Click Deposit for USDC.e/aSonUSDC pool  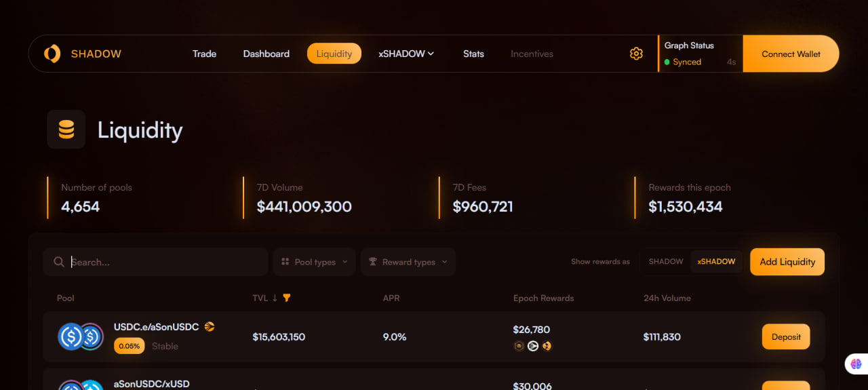tap(786, 336)
